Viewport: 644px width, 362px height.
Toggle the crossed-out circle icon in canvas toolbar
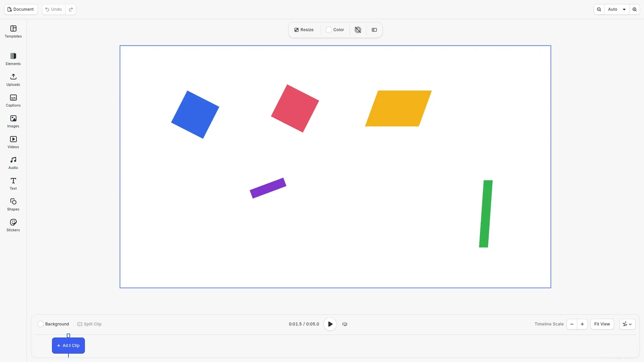coord(358,30)
